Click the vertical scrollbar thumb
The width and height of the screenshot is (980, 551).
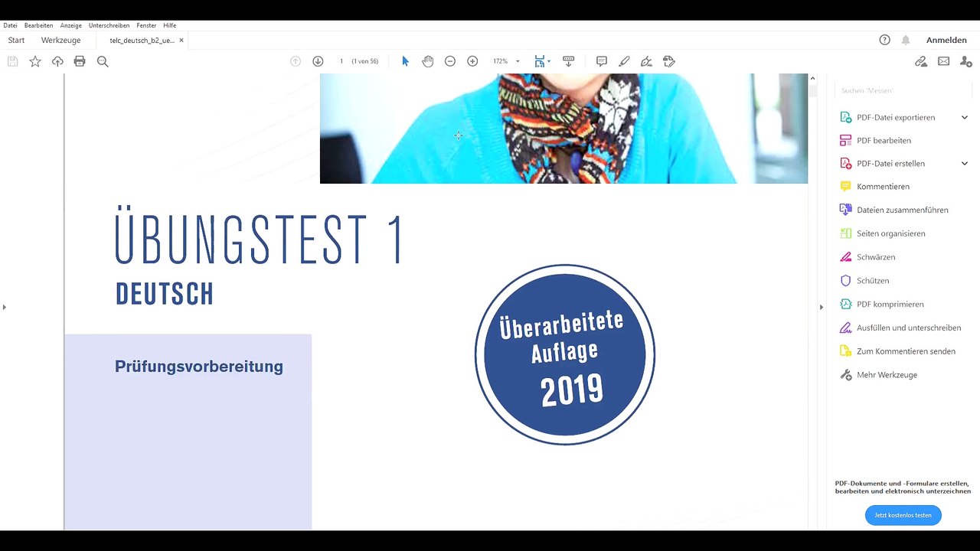pyautogui.click(x=812, y=90)
